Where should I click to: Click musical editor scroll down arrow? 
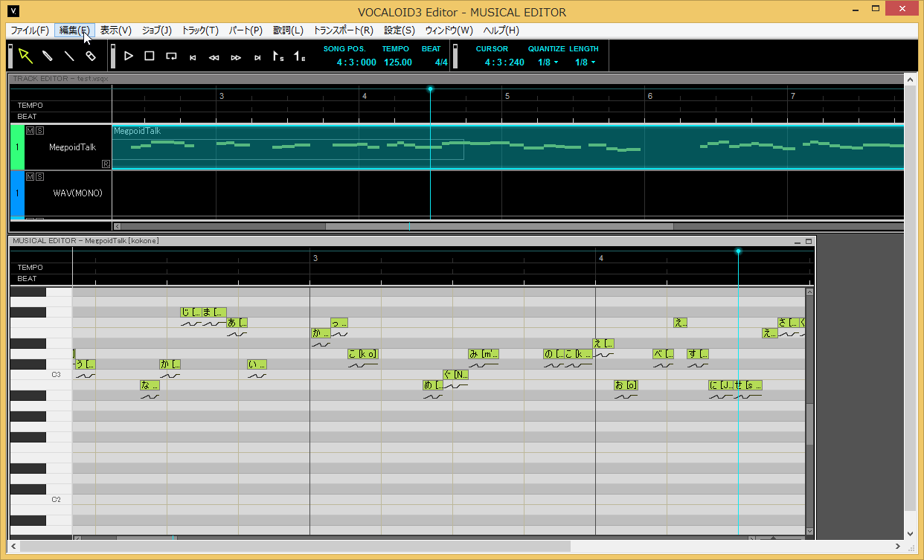(810, 531)
